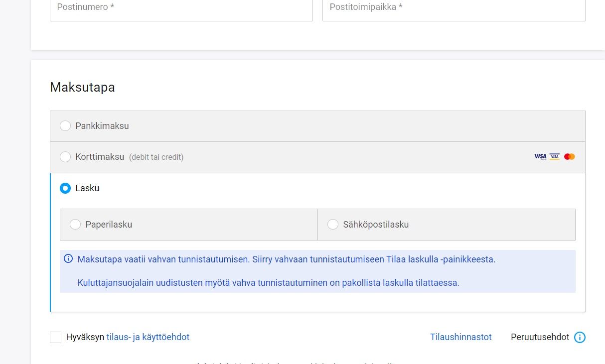Check the Hyväksyn terms checkbox
Screen dimensions: 605x364
[x=55, y=337]
